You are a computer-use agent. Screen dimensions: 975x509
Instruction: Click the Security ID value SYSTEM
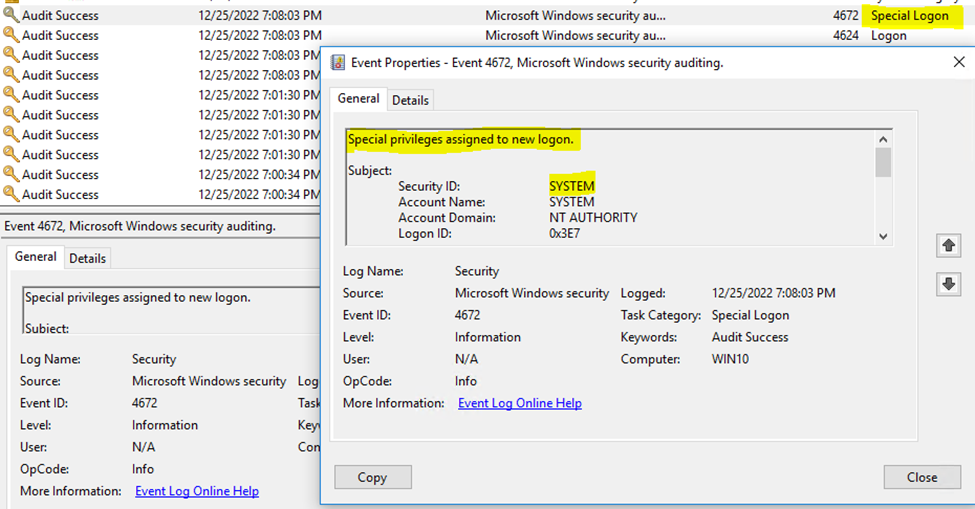click(x=572, y=186)
